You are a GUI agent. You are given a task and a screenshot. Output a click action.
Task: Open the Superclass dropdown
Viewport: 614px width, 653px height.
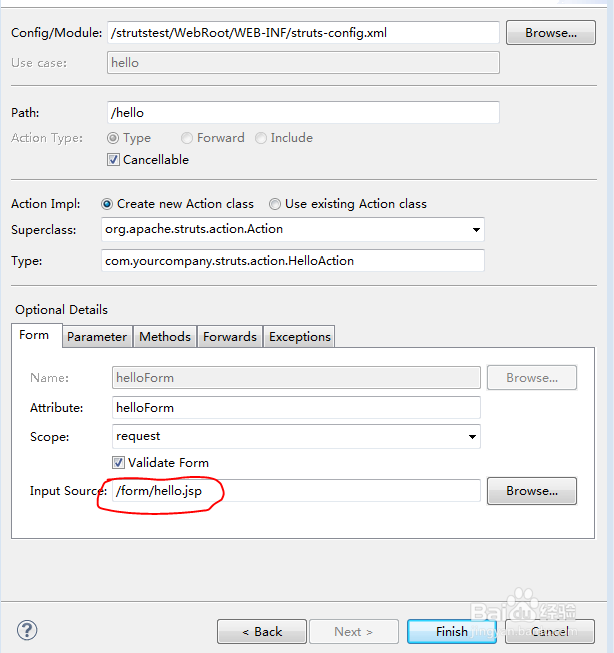pos(475,230)
